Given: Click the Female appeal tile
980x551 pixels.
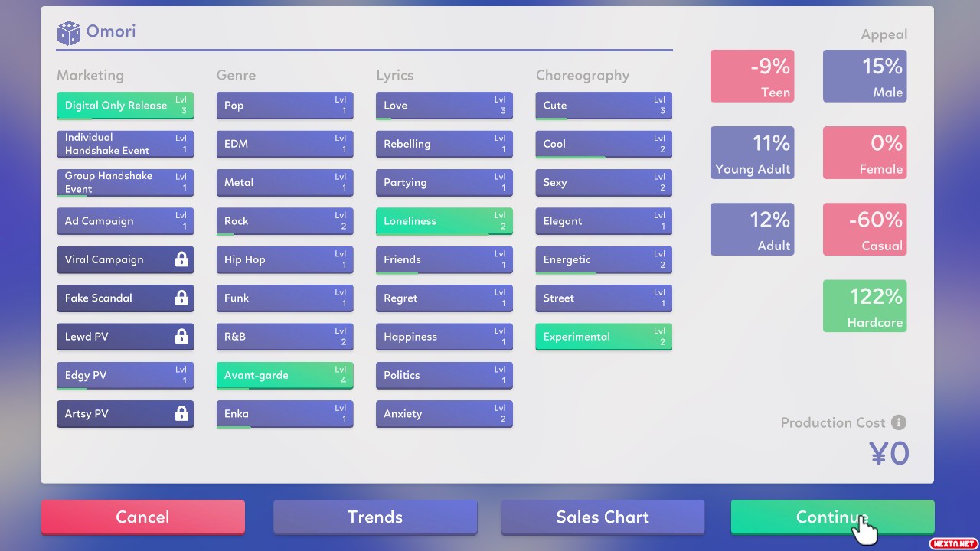Looking at the screenshot, I should 865,153.
